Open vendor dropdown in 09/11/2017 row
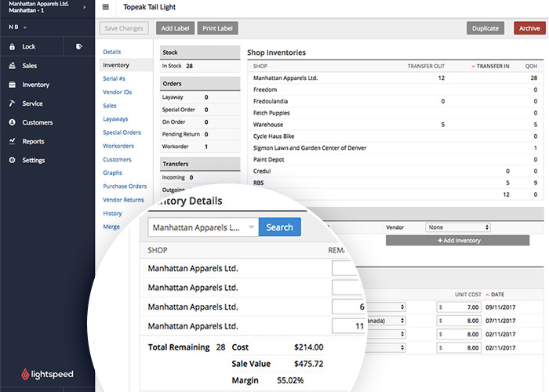 [x=387, y=307]
